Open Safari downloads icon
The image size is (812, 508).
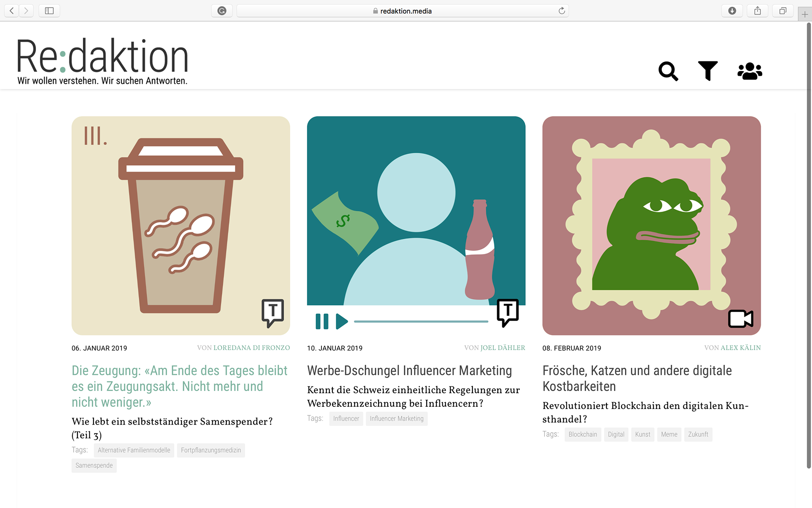click(732, 11)
